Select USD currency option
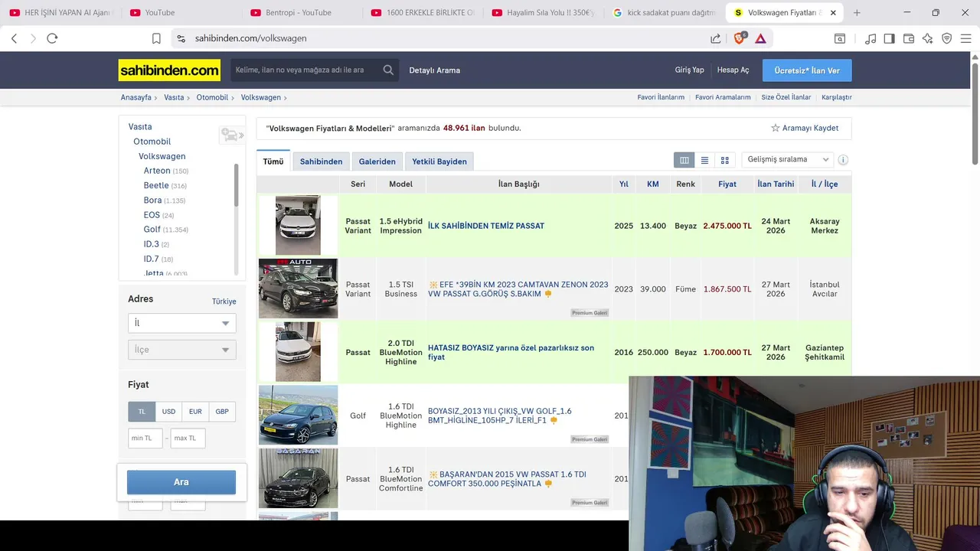Screen dimensions: 980x551 point(168,412)
